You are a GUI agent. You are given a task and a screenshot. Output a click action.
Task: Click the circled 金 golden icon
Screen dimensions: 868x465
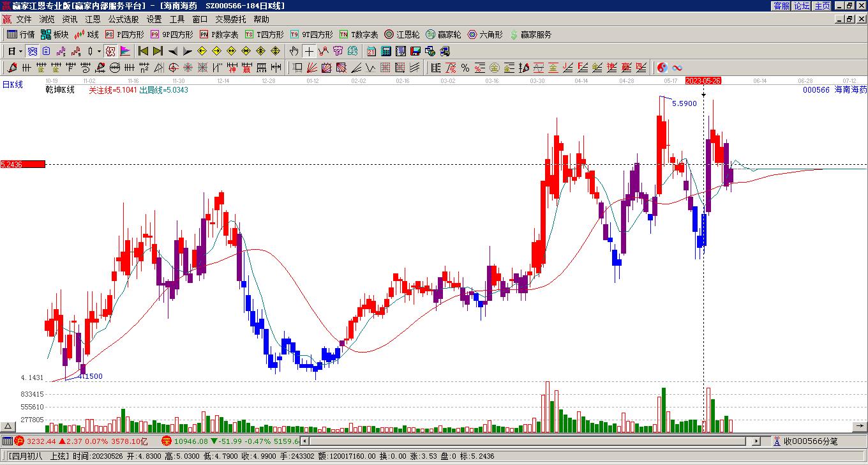point(495,68)
